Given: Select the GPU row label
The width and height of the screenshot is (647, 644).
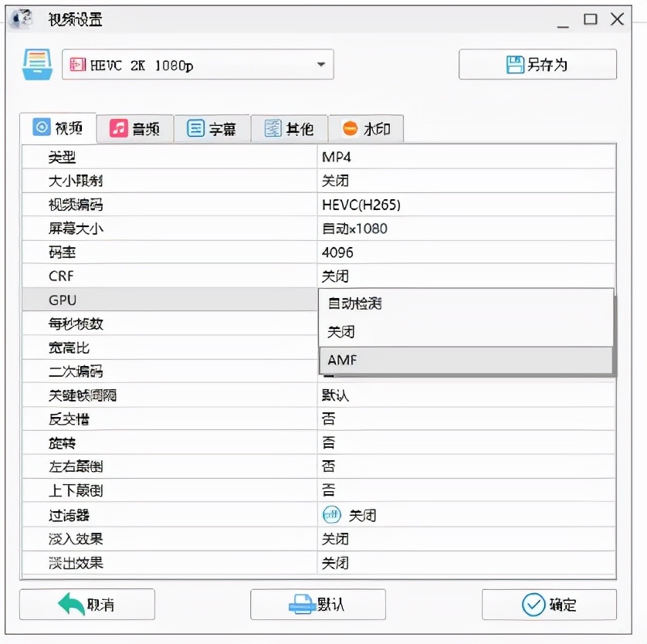Looking at the screenshot, I should click(x=63, y=300).
